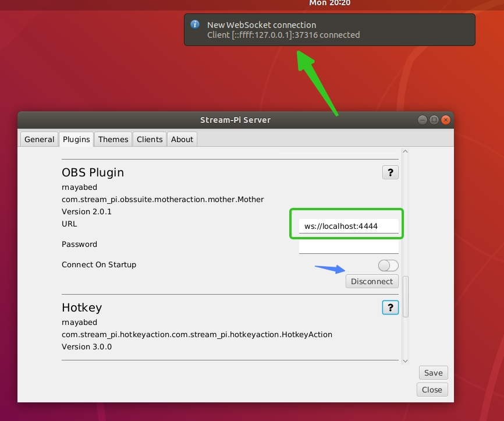Click the 'Password' label
504x421 pixels.
tap(79, 244)
